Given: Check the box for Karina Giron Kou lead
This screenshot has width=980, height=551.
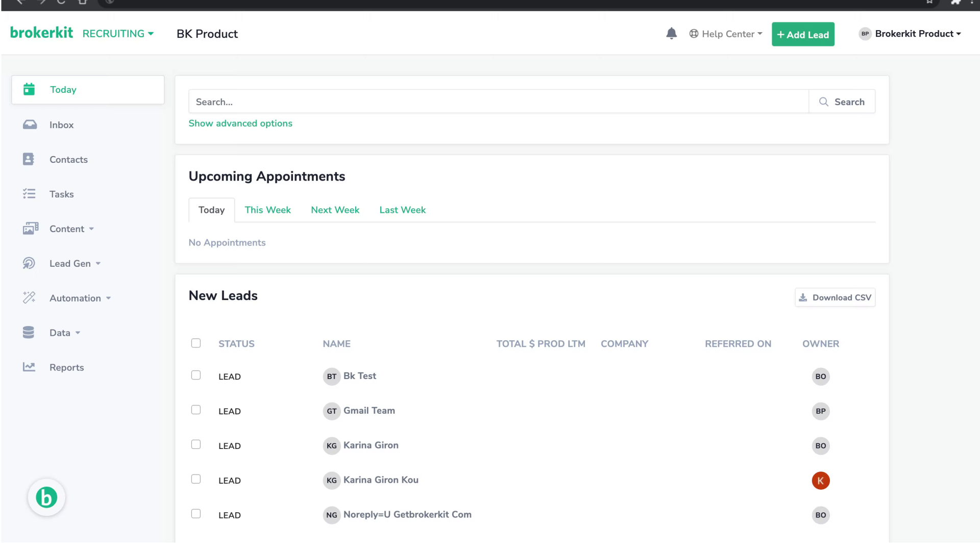Looking at the screenshot, I should (x=196, y=480).
